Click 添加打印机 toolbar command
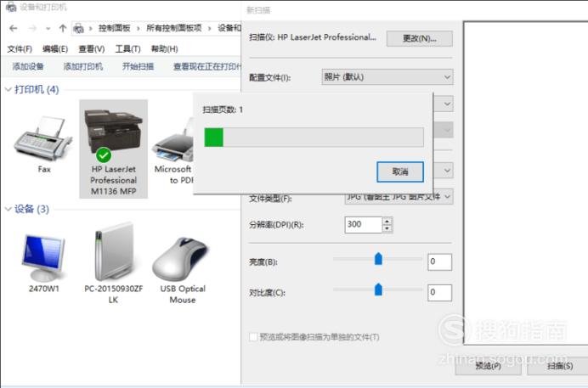The height and width of the screenshot is (388, 588). pos(83,67)
